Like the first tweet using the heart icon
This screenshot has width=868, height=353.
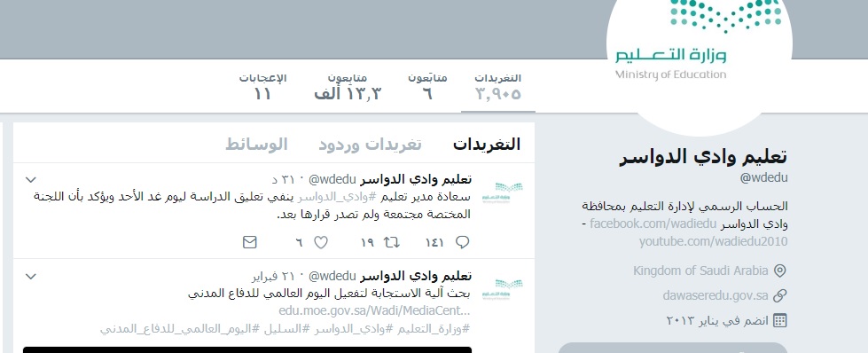(x=321, y=242)
